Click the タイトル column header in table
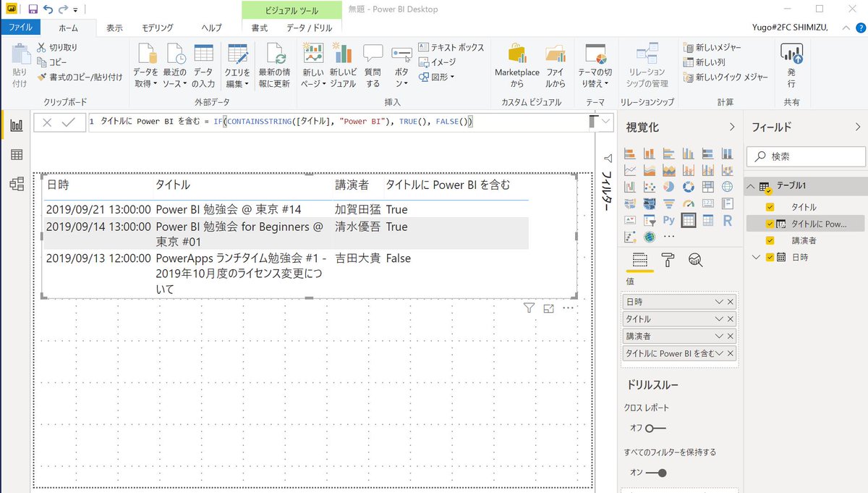This screenshot has width=868, height=493. pos(173,185)
